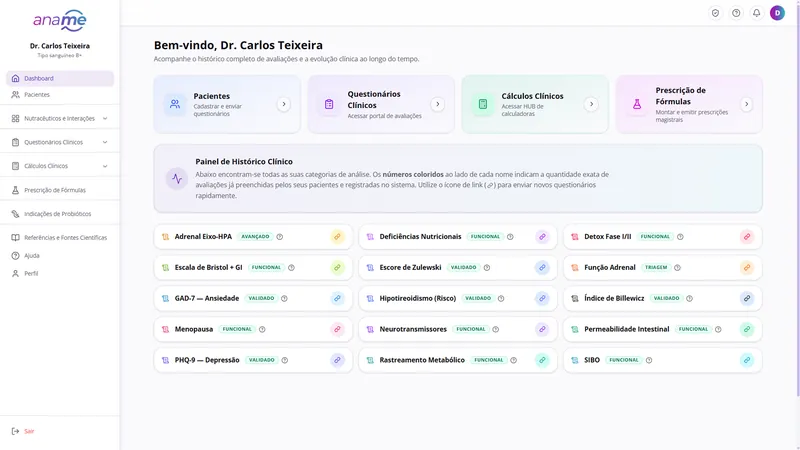The width and height of the screenshot is (800, 450).
Task: Click arrow on Prescrição de Fórmulas card
Action: click(746, 104)
